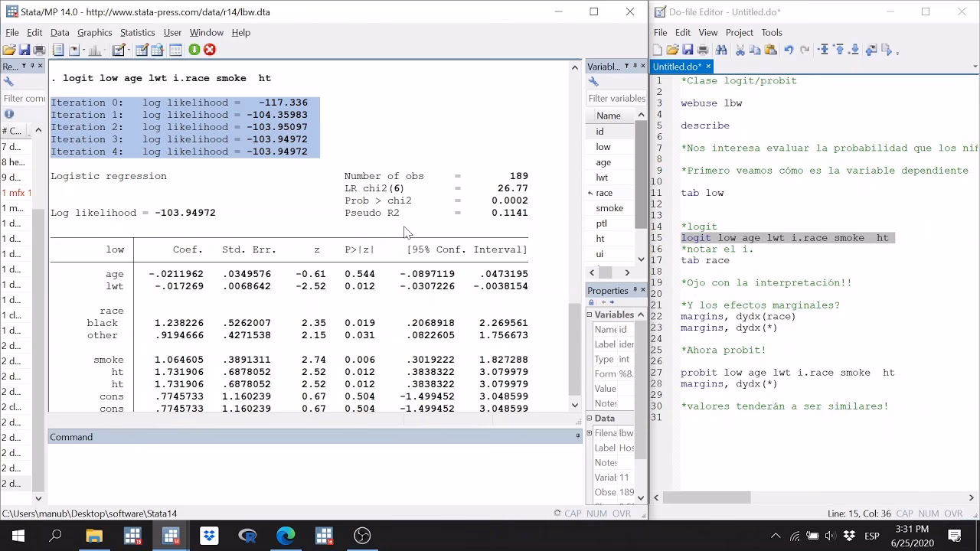Open the Variables Manager icon
The image size is (980, 551).
175,50
